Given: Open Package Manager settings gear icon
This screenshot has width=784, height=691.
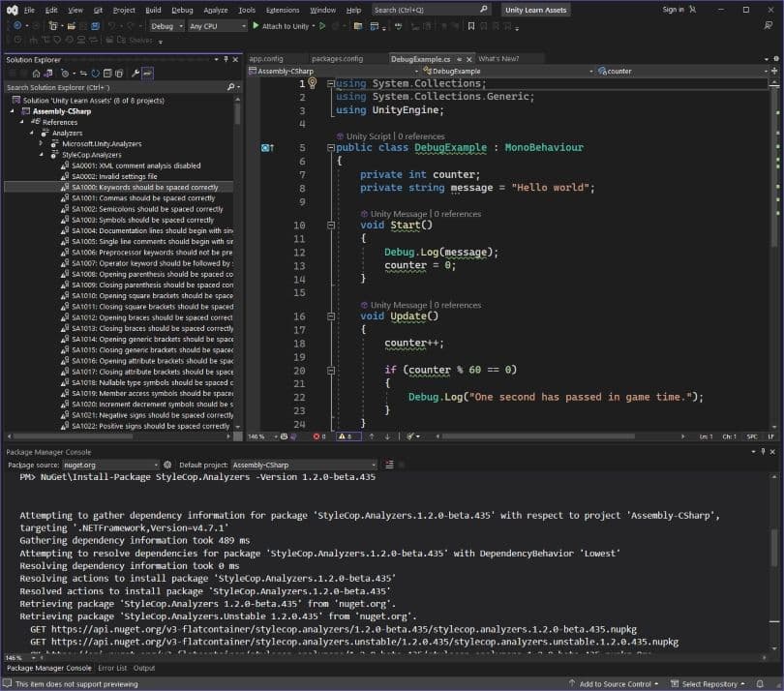Looking at the screenshot, I should [x=167, y=465].
